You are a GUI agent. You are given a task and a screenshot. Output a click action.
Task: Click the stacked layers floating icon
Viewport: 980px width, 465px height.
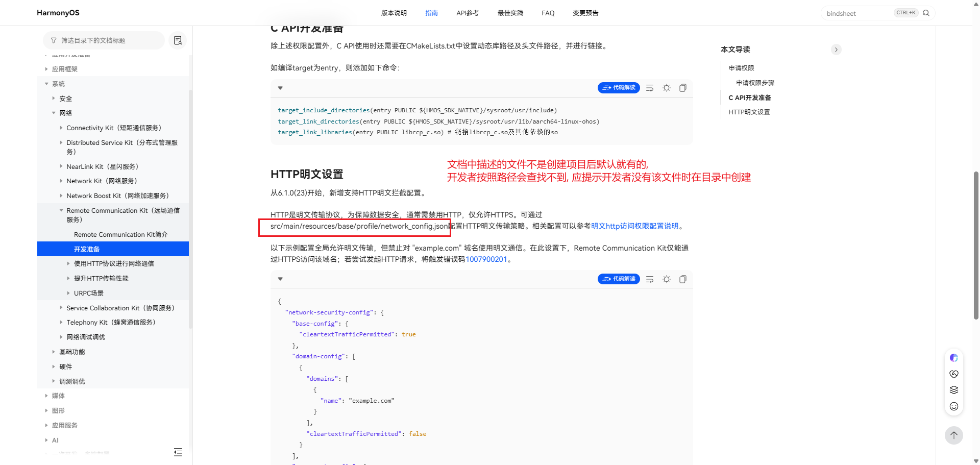tap(954, 390)
